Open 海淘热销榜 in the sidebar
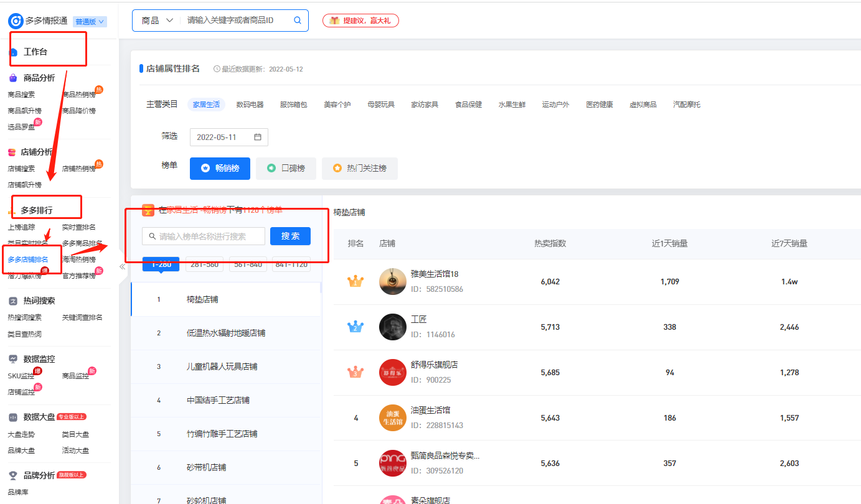This screenshot has height=504, width=861. click(x=79, y=259)
